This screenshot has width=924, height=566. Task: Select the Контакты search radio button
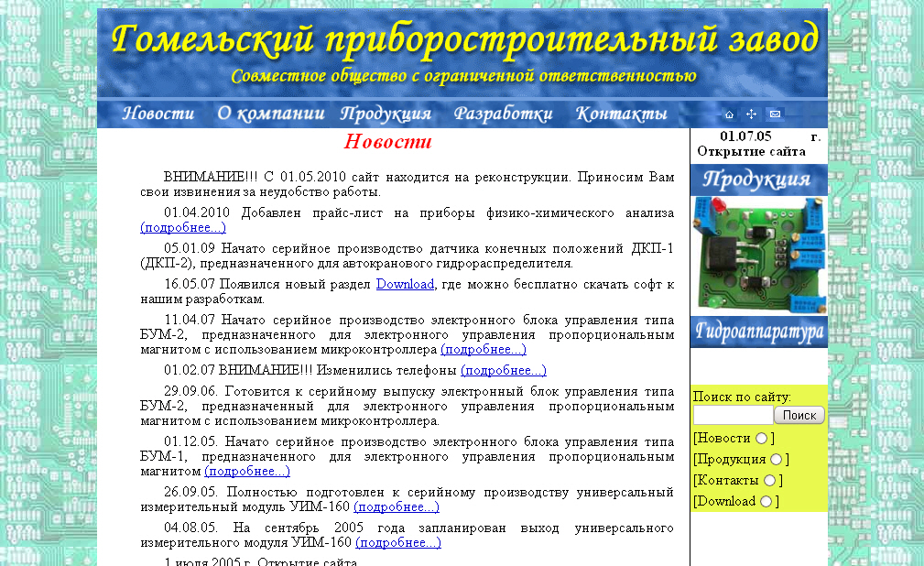tap(769, 481)
